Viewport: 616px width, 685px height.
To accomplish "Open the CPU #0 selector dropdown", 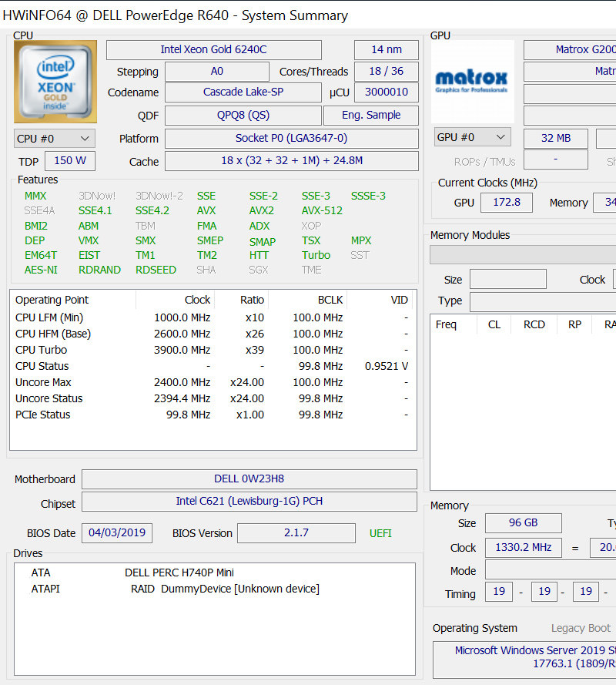I will coord(55,139).
